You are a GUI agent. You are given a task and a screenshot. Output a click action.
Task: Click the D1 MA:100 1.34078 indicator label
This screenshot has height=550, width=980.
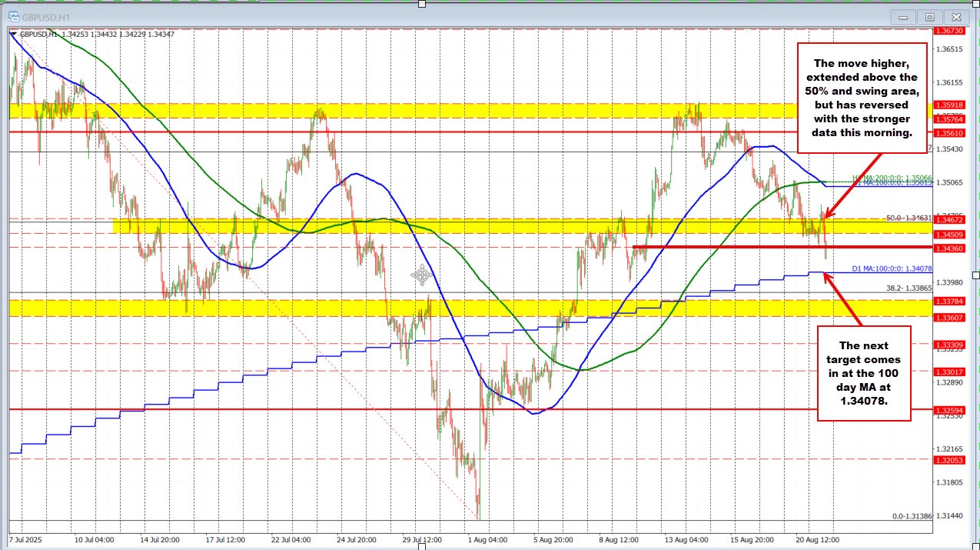pyautogui.click(x=892, y=269)
